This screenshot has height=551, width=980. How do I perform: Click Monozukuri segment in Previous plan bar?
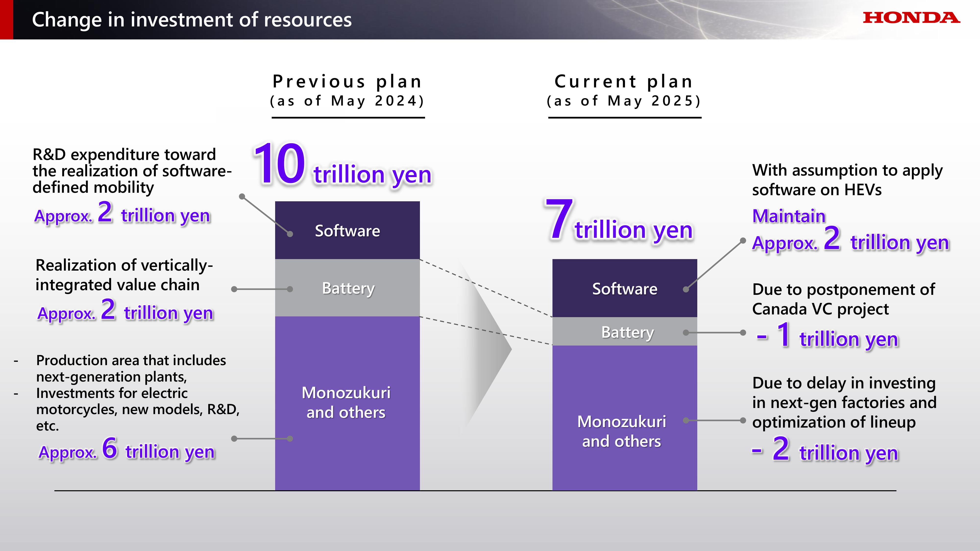coord(347,402)
